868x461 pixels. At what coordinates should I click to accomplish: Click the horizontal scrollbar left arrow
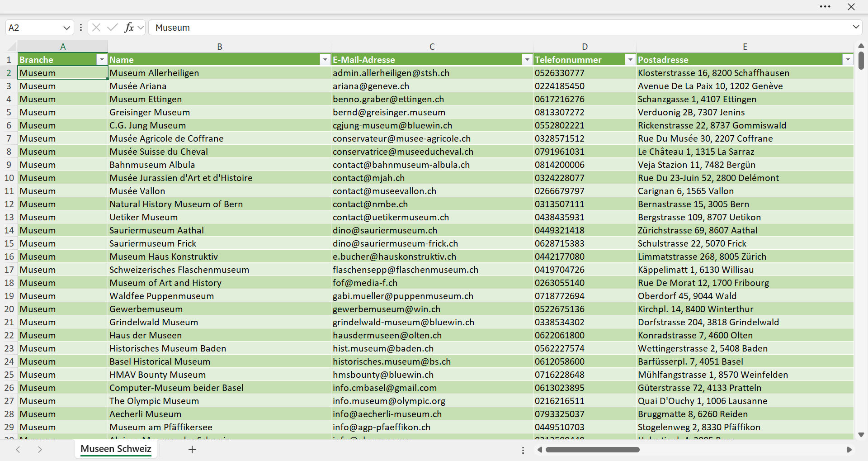pos(539,450)
